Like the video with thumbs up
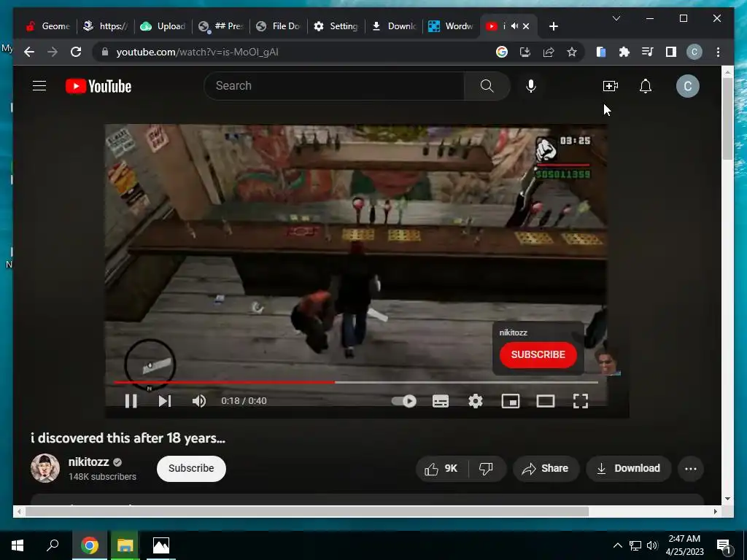Image resolution: width=747 pixels, height=560 pixels. tap(441, 469)
